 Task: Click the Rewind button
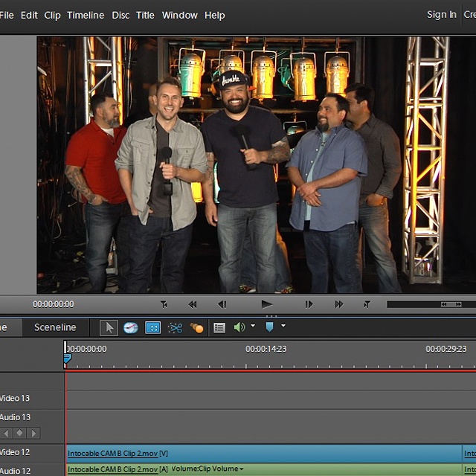coord(193,304)
